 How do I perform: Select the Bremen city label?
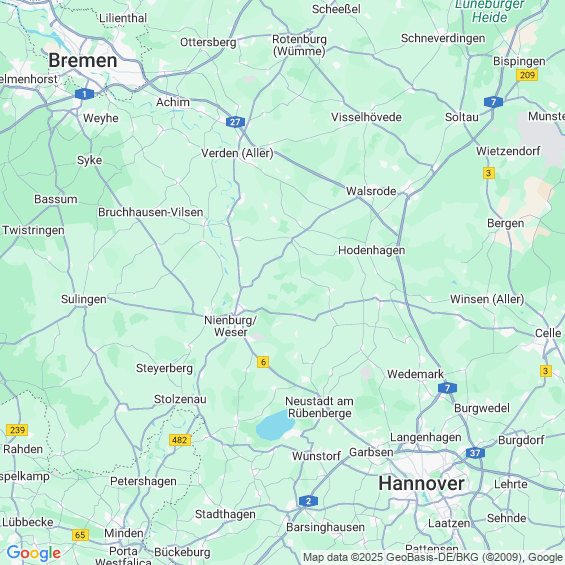(83, 60)
